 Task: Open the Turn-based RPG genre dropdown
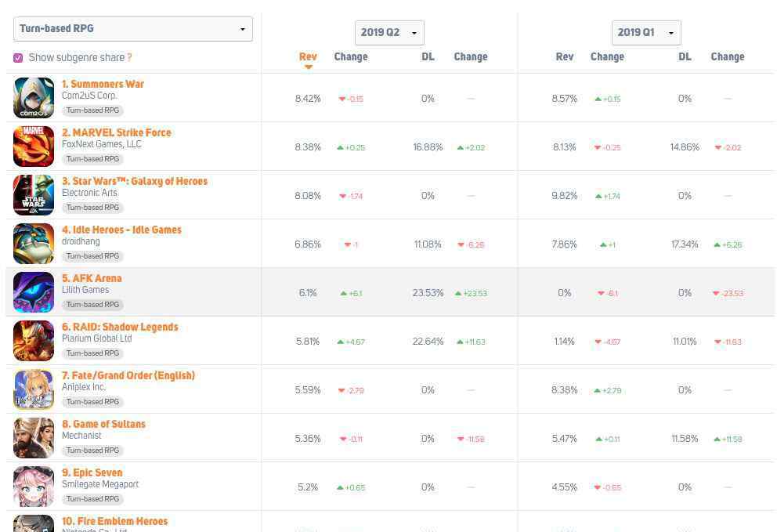pos(133,29)
